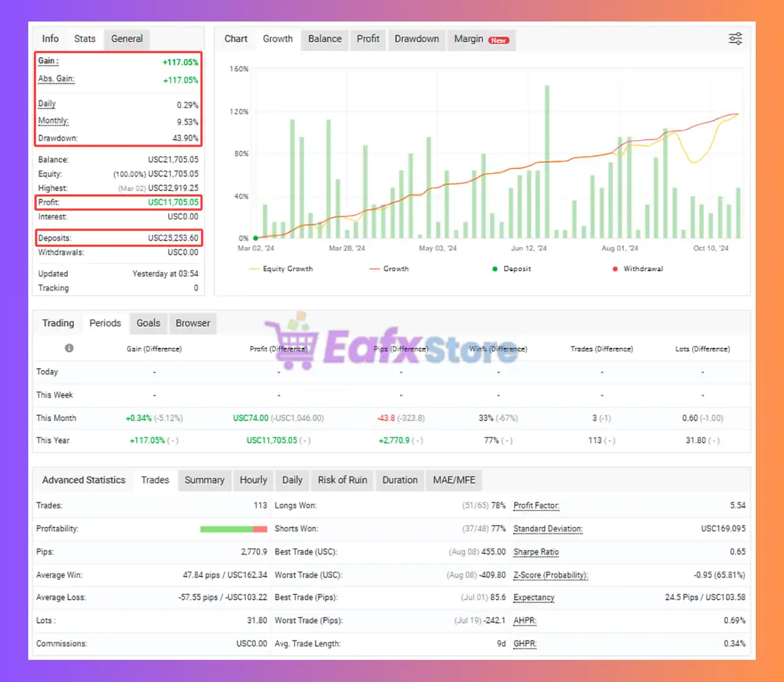Click the Profit Factor link
The height and width of the screenshot is (682, 784).
536,505
